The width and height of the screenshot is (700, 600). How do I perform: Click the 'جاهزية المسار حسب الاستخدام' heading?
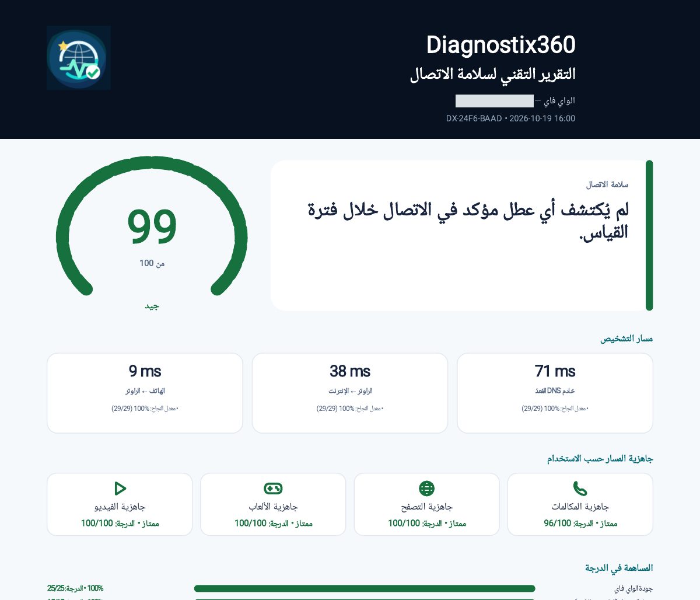click(600, 459)
